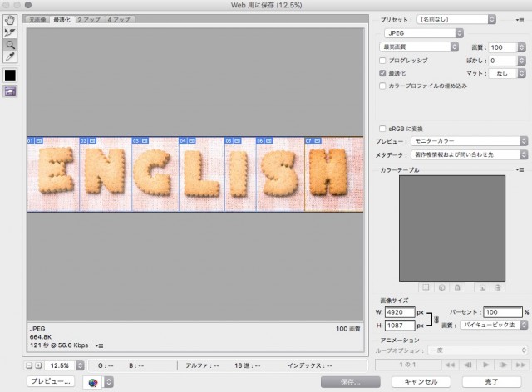Click the キャンセル button
This screenshot has width=532, height=392.
pyautogui.click(x=420, y=381)
